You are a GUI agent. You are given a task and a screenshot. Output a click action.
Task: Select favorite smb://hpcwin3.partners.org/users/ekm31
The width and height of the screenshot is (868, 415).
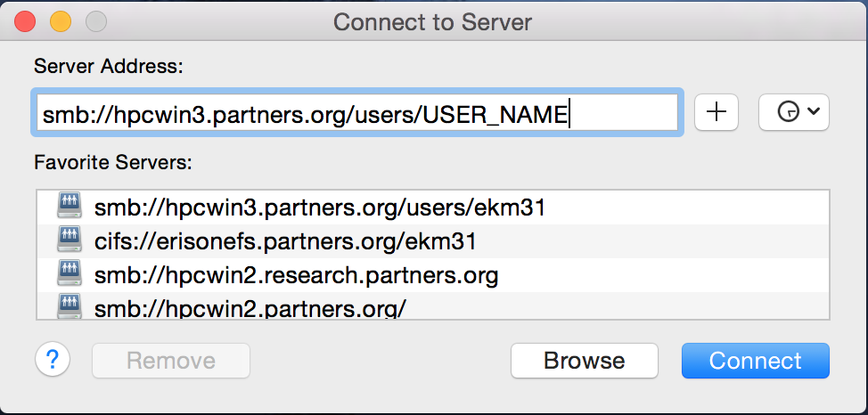coord(433,207)
